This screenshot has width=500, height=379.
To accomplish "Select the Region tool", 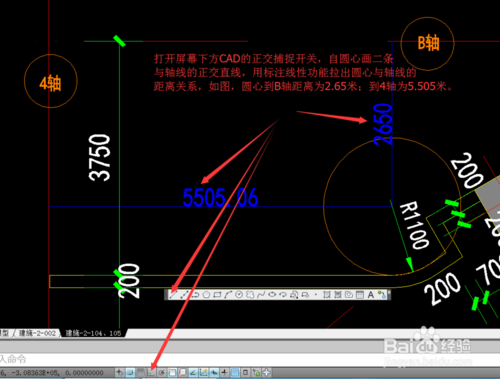I will point(349,294).
